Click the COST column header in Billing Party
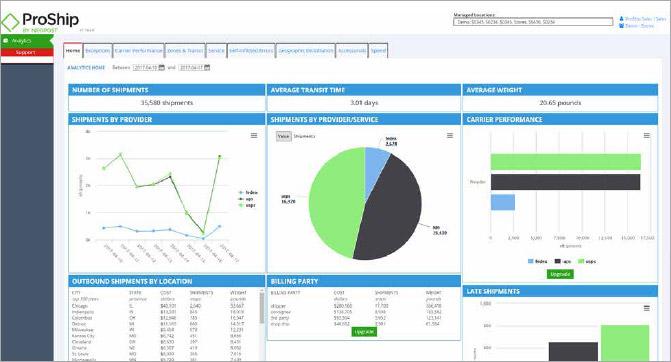Viewport: 671px width, 362px height. tap(339, 293)
